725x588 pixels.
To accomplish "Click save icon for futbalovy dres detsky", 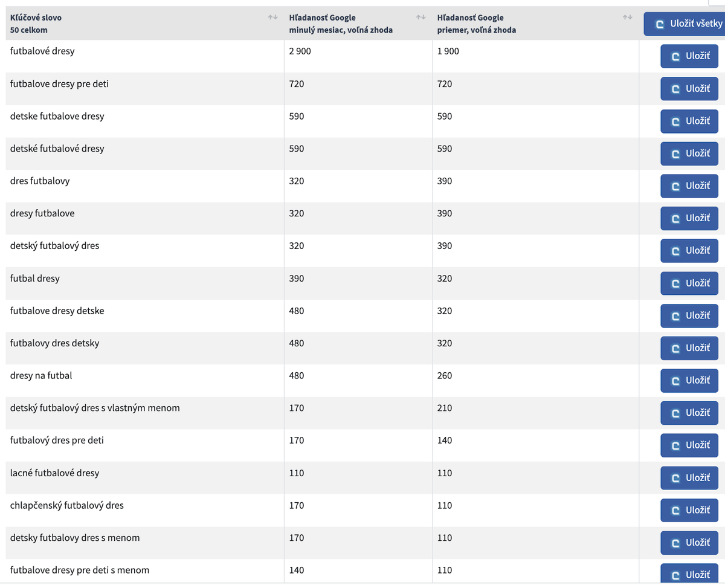I will point(676,348).
